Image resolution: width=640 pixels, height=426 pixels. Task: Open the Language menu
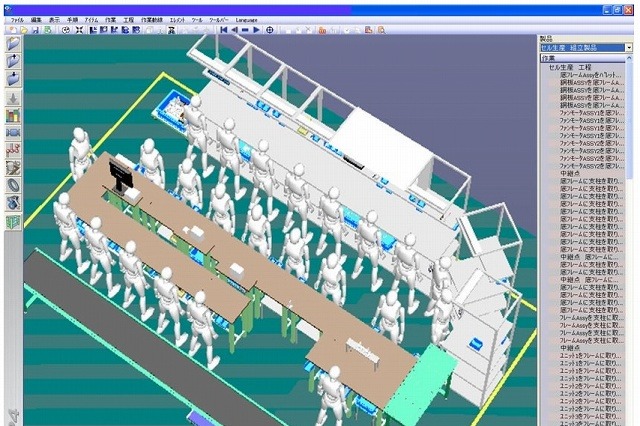(247, 20)
